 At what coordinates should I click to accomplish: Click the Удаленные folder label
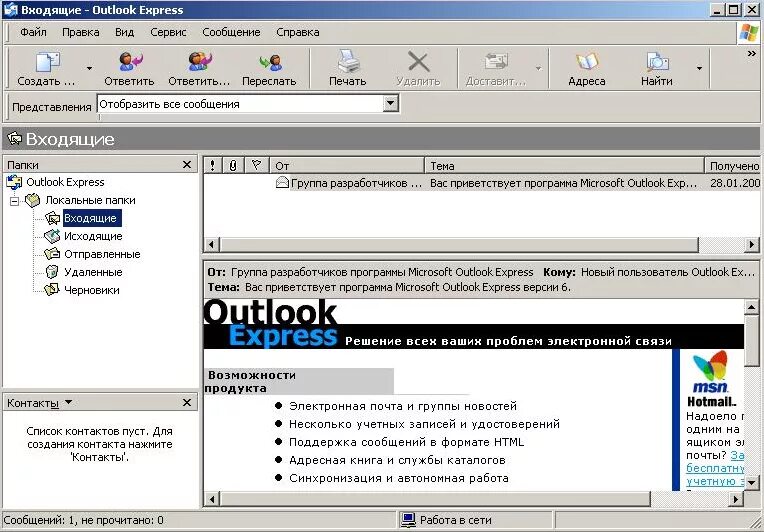coord(93,272)
